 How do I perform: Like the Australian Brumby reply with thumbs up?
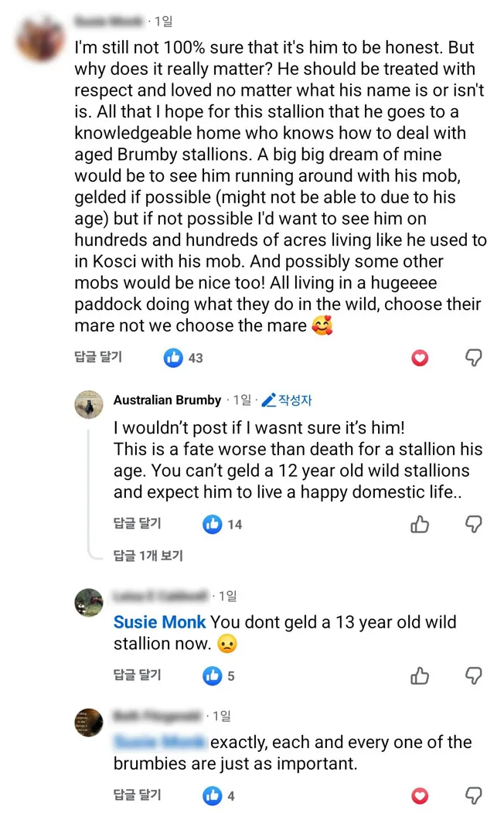(420, 524)
